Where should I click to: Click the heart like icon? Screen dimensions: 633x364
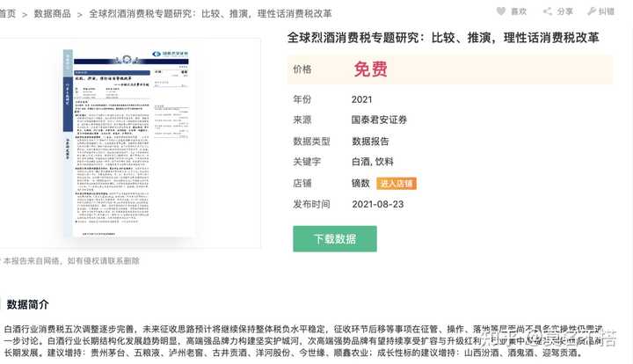500,11
